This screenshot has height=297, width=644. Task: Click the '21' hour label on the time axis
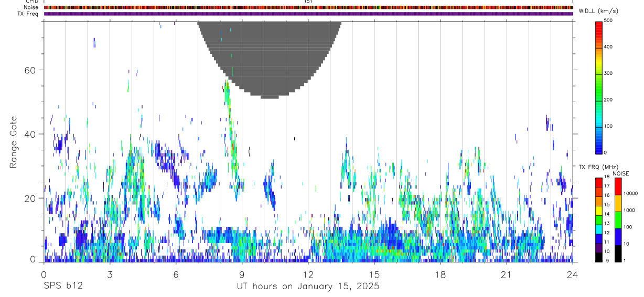(507, 274)
